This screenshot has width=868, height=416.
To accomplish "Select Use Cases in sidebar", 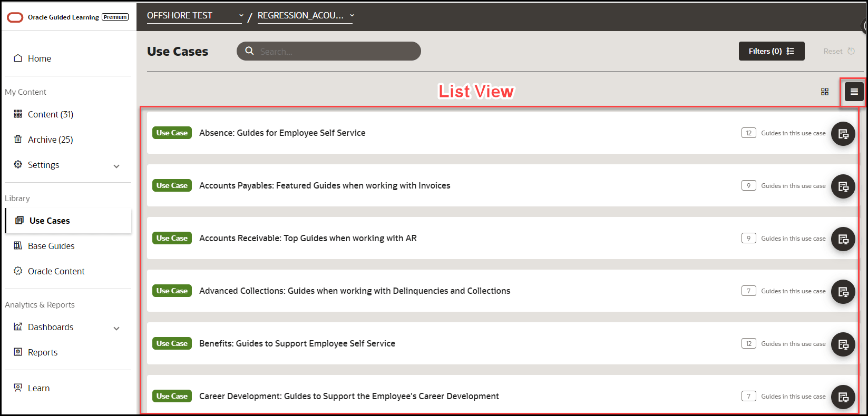I will pyautogui.click(x=69, y=221).
